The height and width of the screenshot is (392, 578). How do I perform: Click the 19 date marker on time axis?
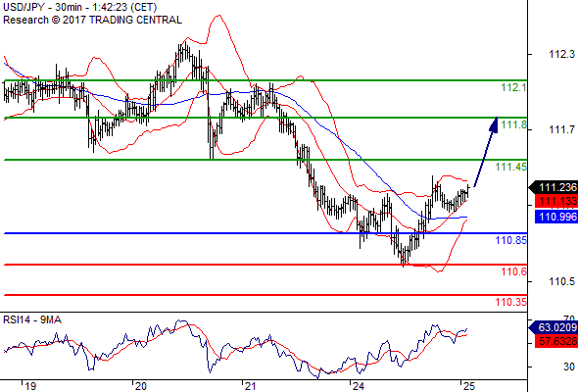tap(30, 386)
